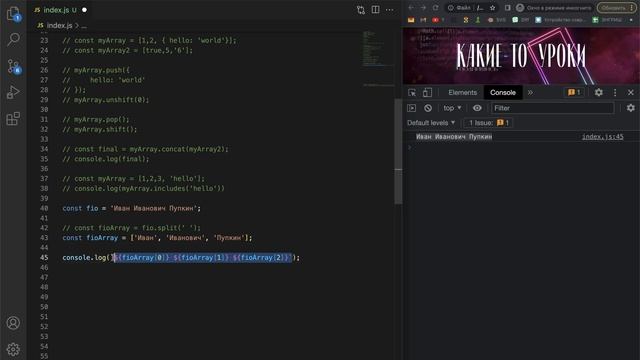Screen dimensions: 640x360
Task: Open the Default levels dropdown
Action: click(x=431, y=123)
